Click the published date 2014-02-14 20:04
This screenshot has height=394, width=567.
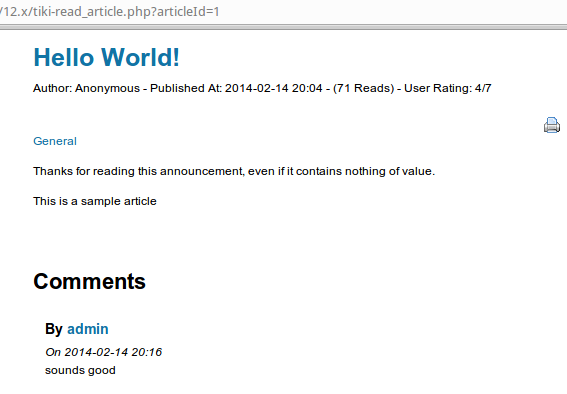[273, 88]
